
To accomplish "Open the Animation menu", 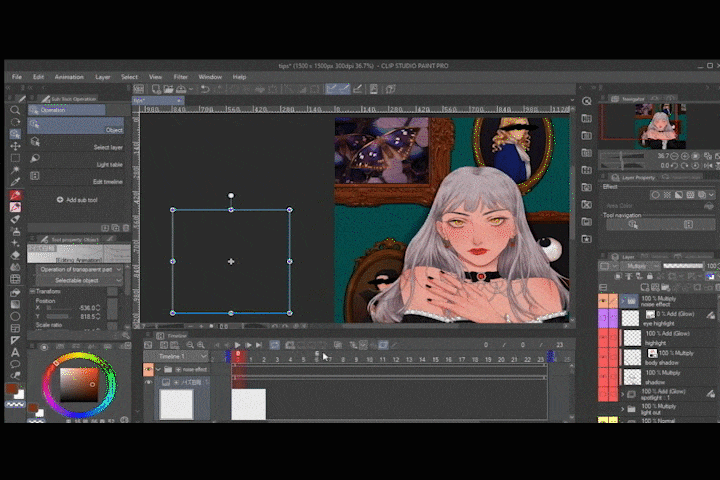I will click(69, 77).
